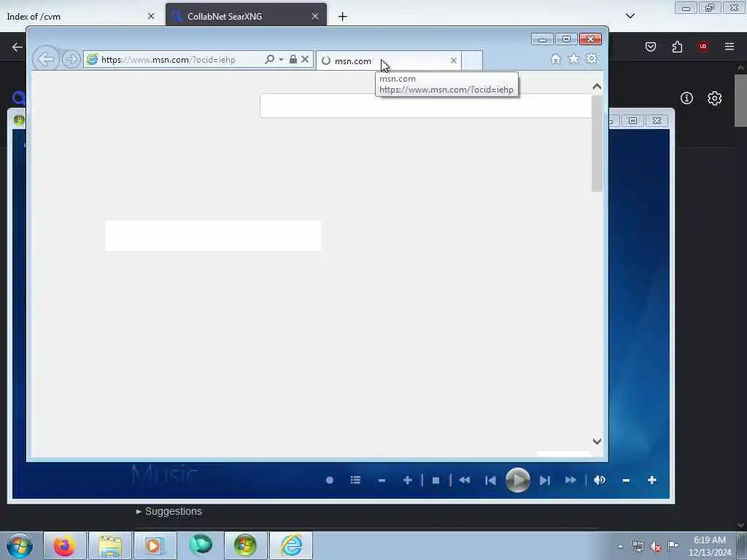Viewport: 747px width, 560px height.
Task: Click the left minus button in media player
Action: coord(382,481)
